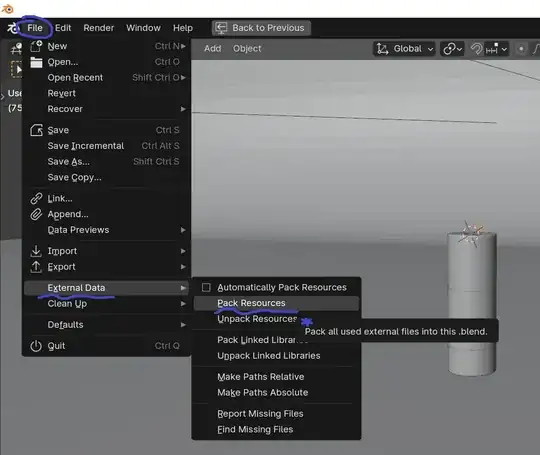
Task: Click the Export upload-arrow icon
Action: [x=36, y=267]
